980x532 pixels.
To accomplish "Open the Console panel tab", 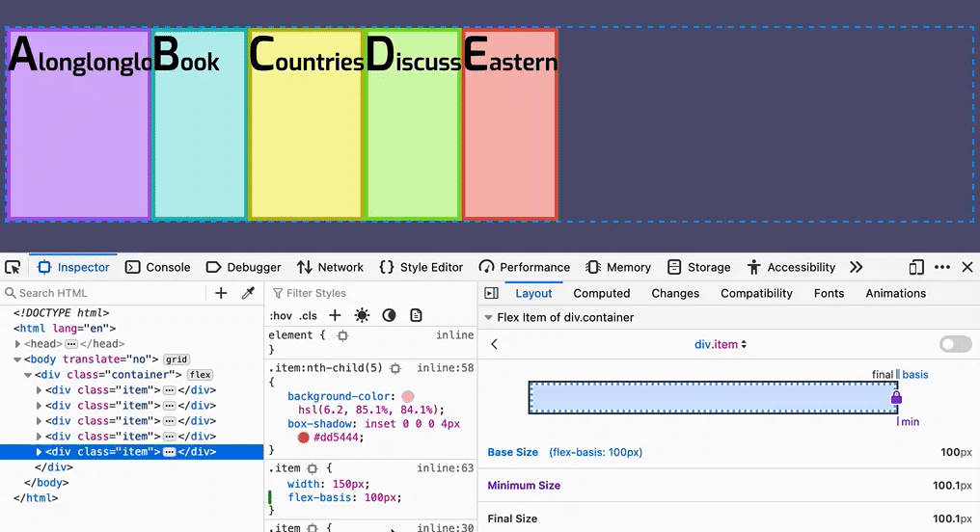I will pos(157,267).
